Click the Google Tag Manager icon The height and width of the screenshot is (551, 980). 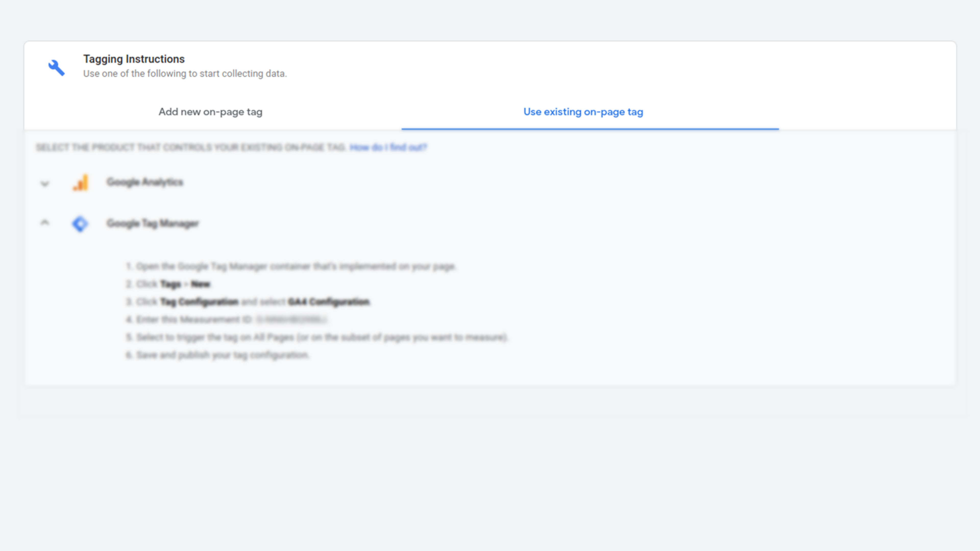[79, 223]
